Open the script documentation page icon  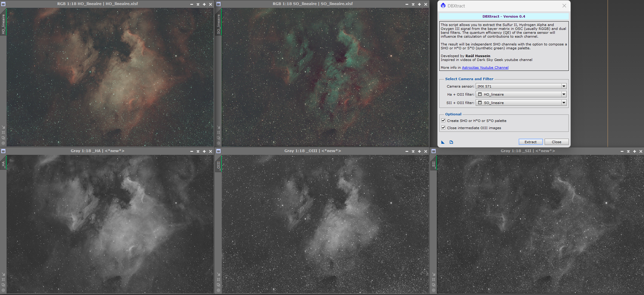coord(451,142)
